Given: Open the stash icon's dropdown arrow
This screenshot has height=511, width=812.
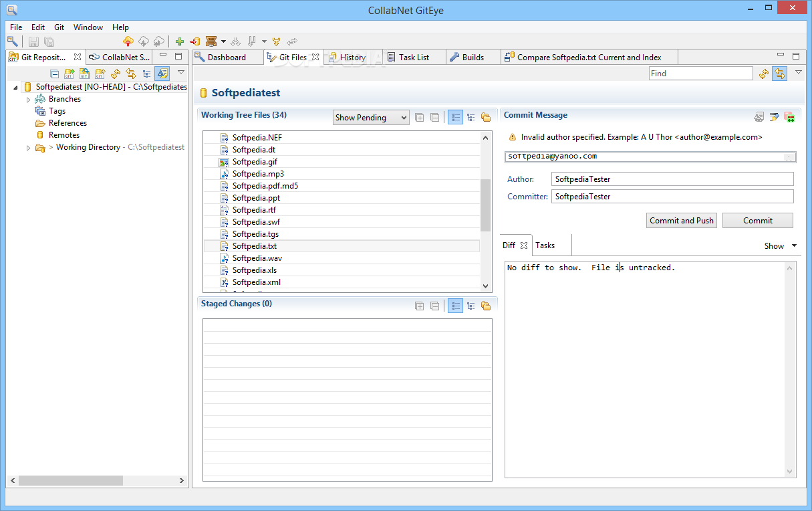Looking at the screenshot, I should pyautogui.click(x=223, y=41).
